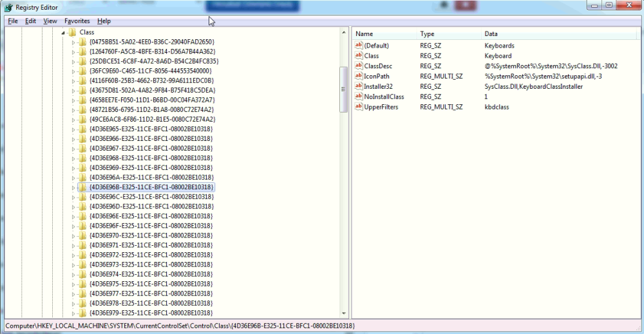Click tree pane scrollbar up arrow
The width and height of the screenshot is (644, 334).
tap(344, 32)
